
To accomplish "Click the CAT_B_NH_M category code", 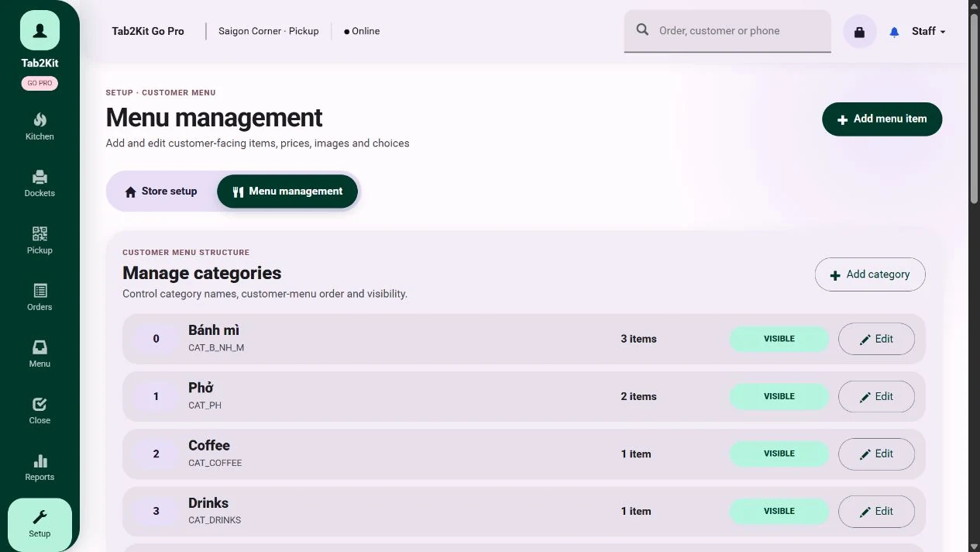I will click(x=216, y=348).
